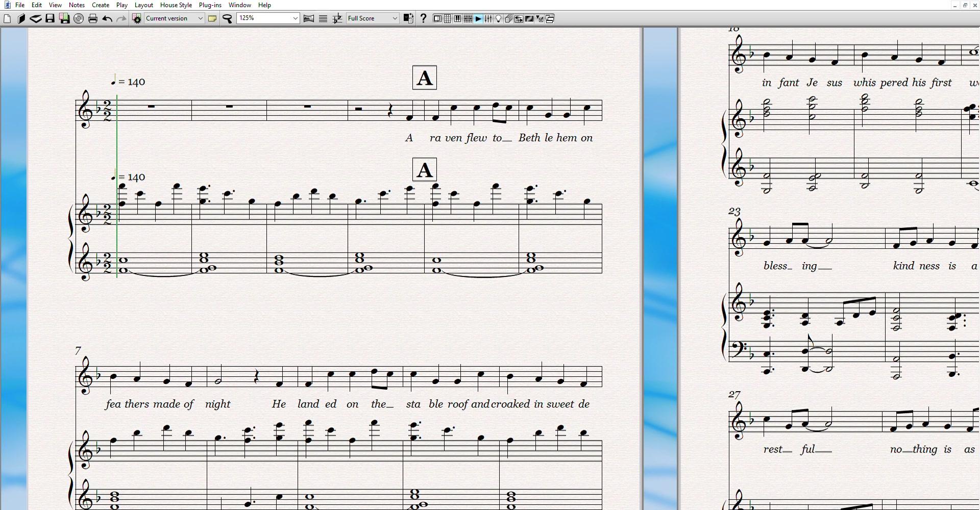Viewport: 980px width, 510px height.
Task: Select the piano staff rehearsal mark A
Action: click(x=425, y=170)
